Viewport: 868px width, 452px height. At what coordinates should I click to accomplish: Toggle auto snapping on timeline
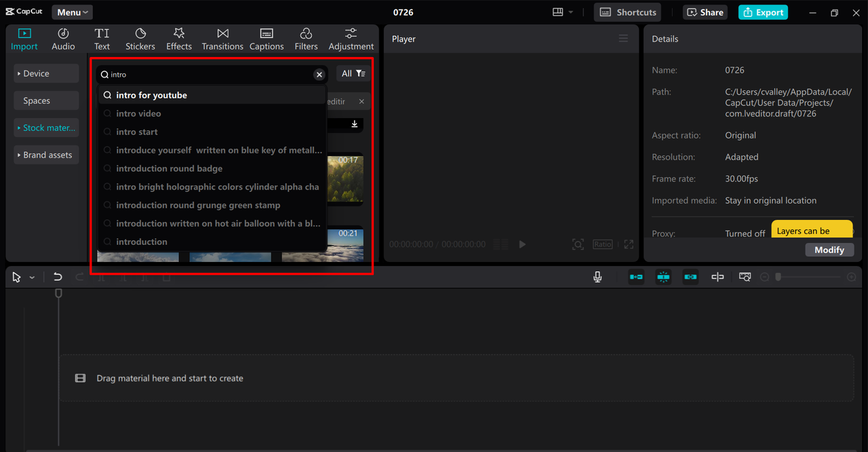(x=663, y=277)
